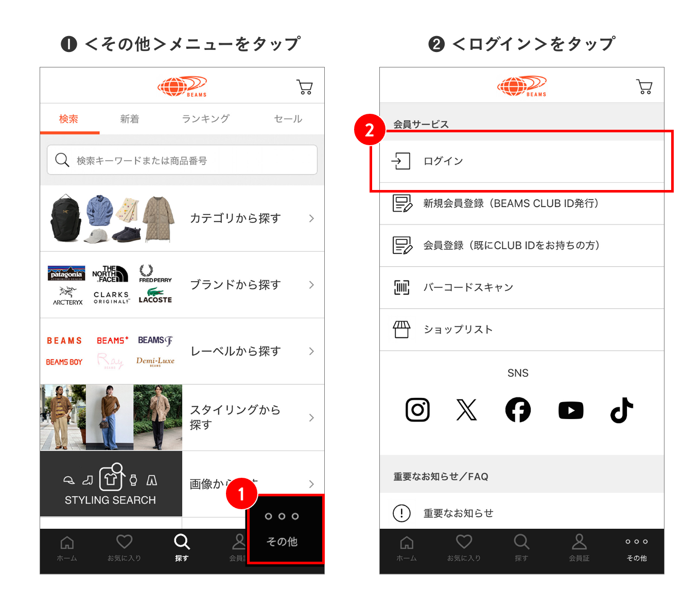Expand the chevron beside STYLING SEARCH row

click(311, 484)
